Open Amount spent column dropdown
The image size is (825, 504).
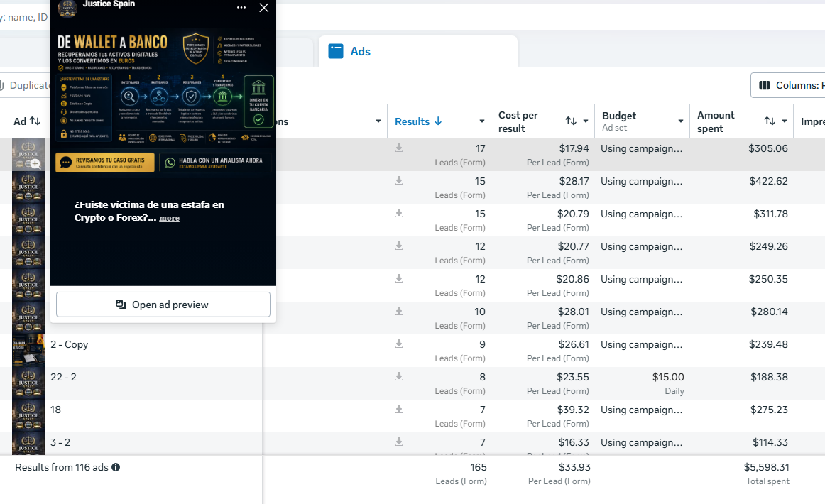click(785, 121)
